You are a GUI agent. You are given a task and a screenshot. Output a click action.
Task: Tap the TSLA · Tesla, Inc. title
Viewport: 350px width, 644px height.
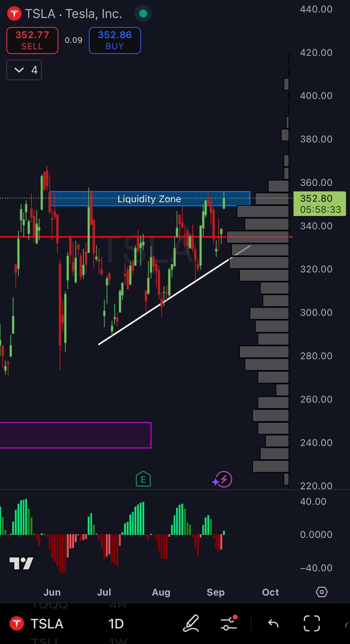pos(73,14)
